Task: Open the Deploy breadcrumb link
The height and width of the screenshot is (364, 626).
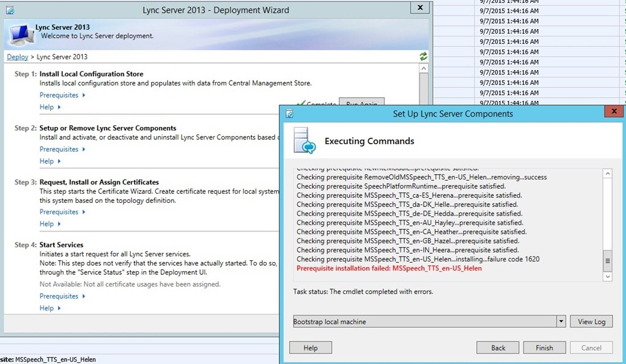Action: (18, 57)
